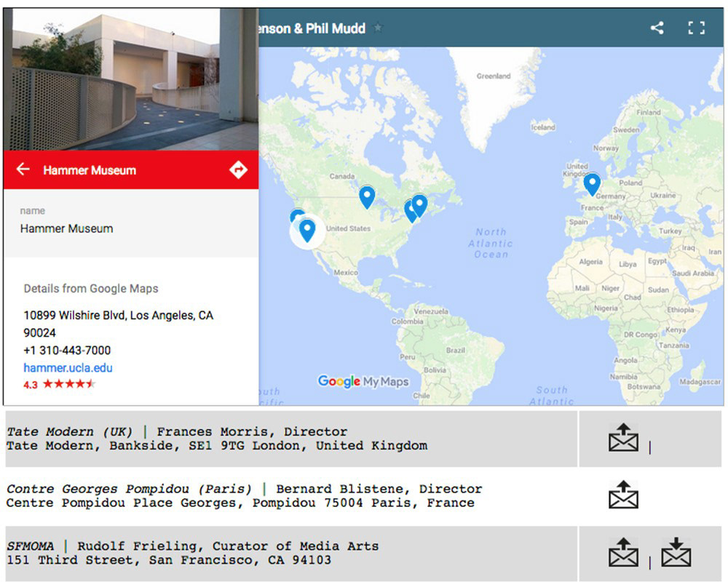
Task: Go back using Hammer Museum arrow
Action: click(x=23, y=169)
